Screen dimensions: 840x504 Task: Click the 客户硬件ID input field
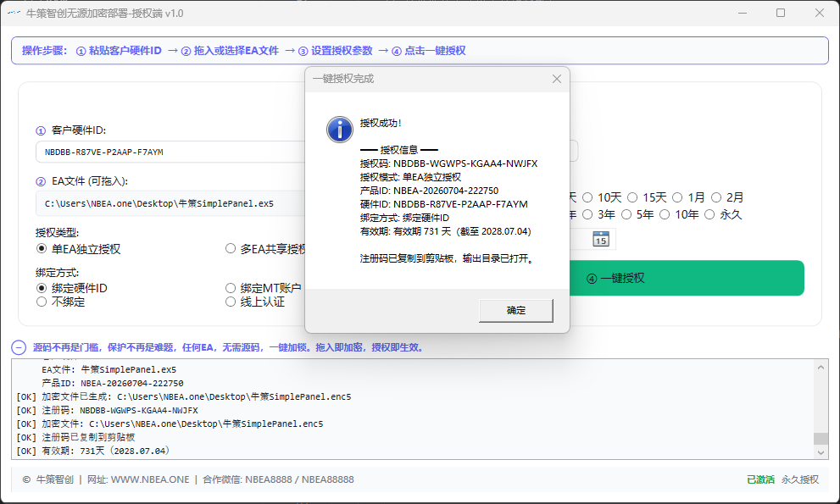[x=170, y=152]
